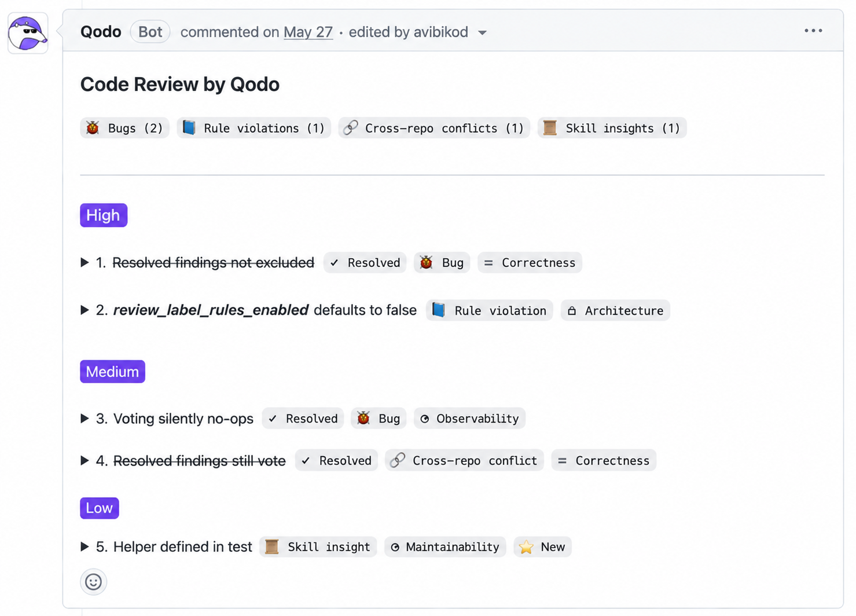Expand finding 4 Resolved findings still vote
The image size is (856, 616).
click(85, 460)
